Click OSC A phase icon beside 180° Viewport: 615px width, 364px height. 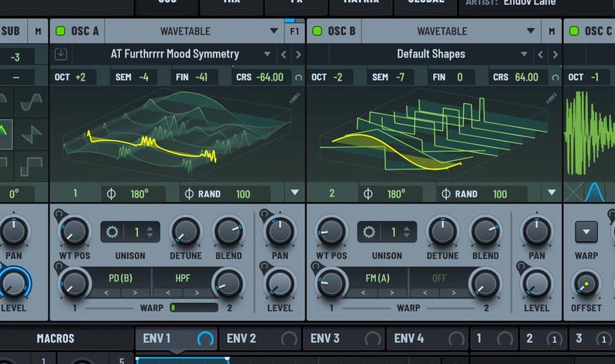[111, 194]
